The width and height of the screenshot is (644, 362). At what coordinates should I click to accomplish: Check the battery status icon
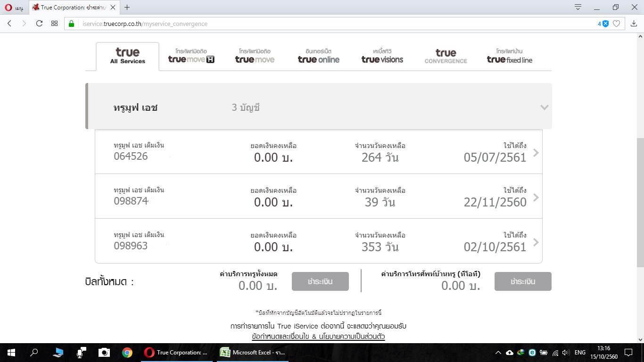pyautogui.click(x=544, y=353)
